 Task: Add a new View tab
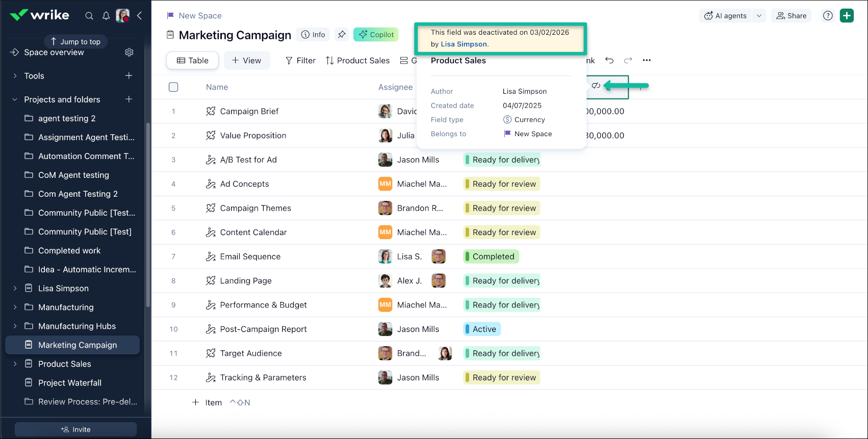(x=247, y=61)
